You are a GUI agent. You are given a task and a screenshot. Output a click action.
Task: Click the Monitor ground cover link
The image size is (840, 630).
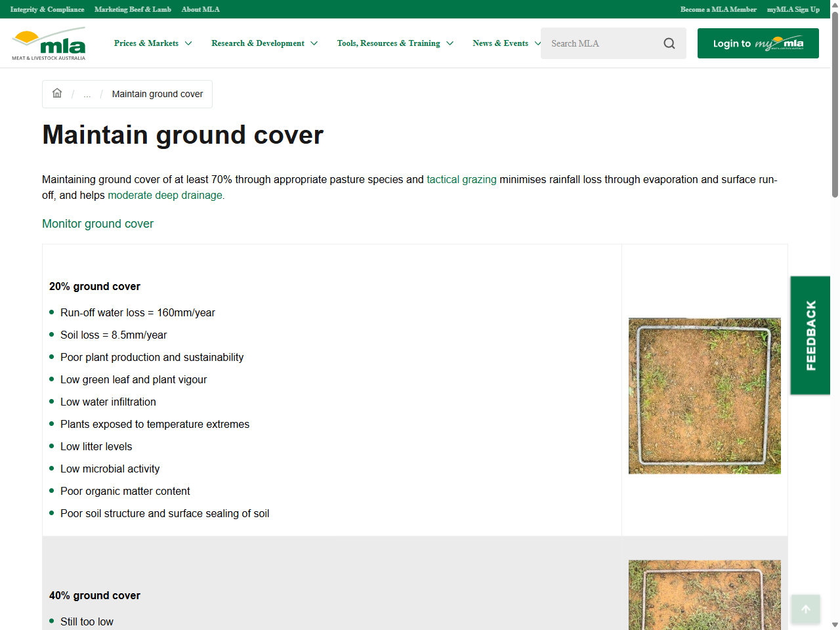[x=97, y=224]
